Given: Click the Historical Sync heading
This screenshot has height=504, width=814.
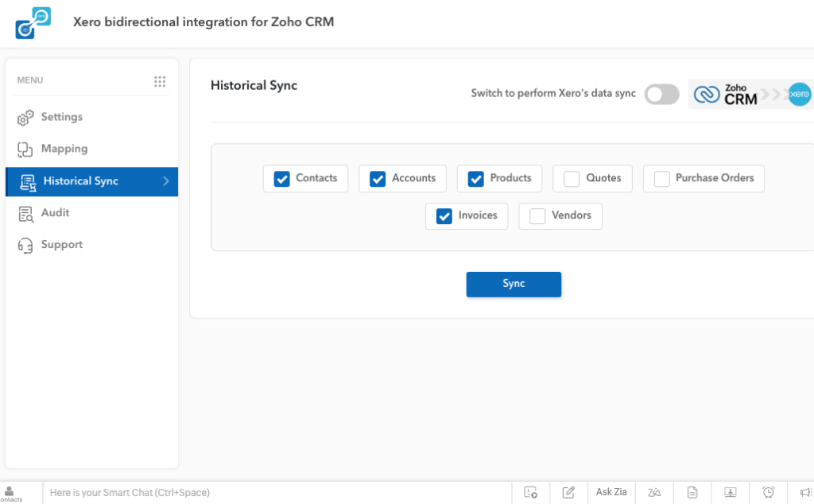Looking at the screenshot, I should click(254, 86).
